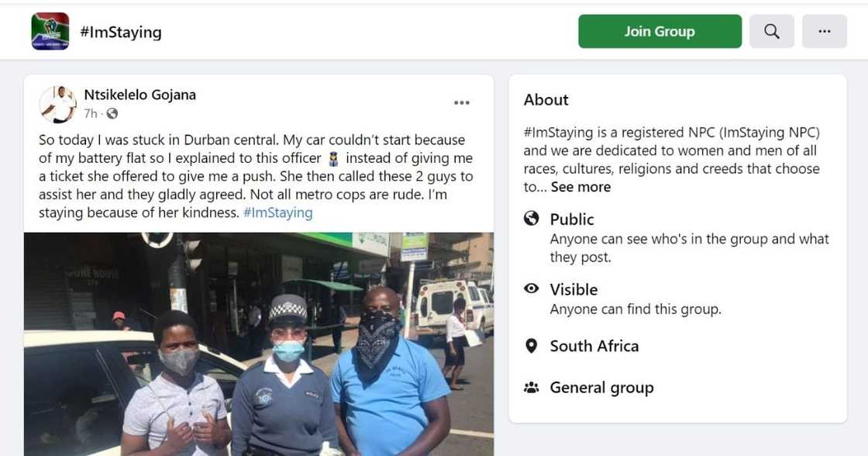This screenshot has height=456, width=868.
Task: Click the General group people icon
Action: coord(532,387)
